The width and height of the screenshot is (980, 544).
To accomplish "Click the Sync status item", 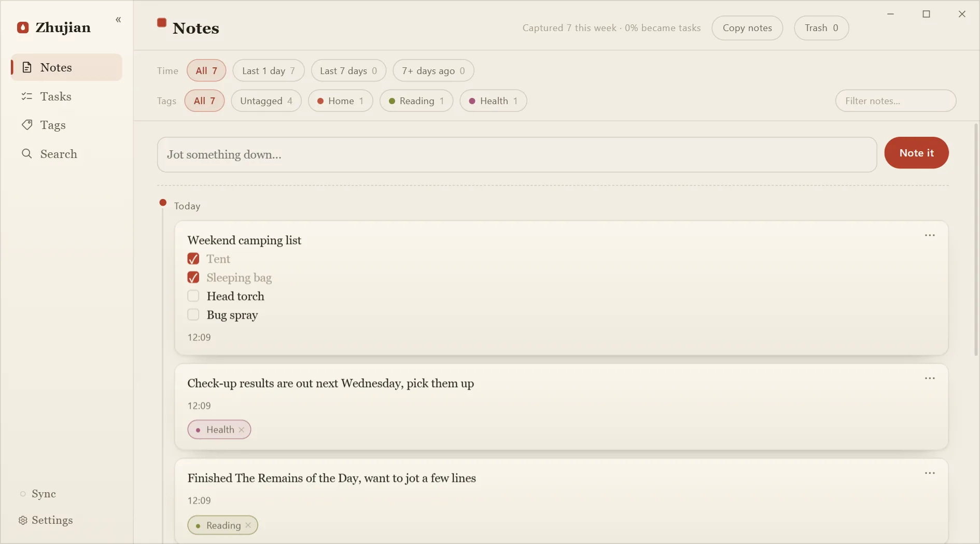I will [38, 494].
